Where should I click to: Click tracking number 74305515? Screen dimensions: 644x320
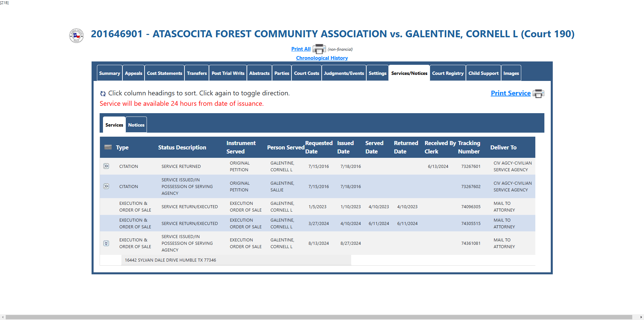pyautogui.click(x=471, y=224)
